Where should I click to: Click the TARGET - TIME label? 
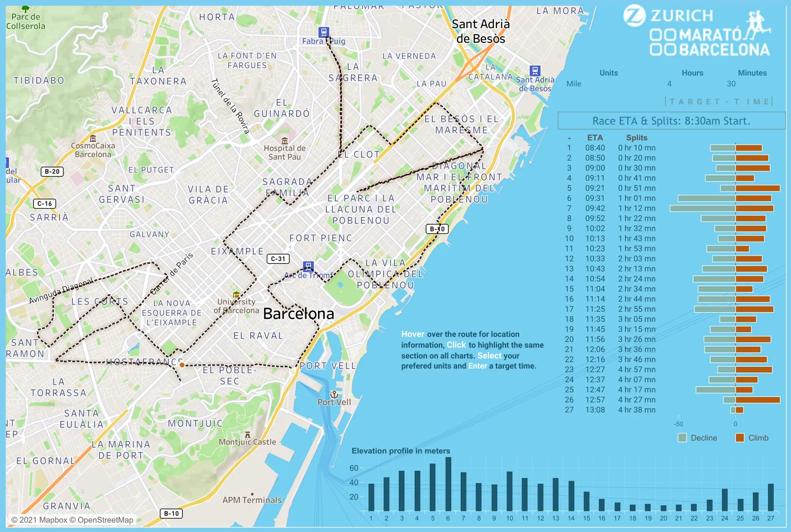pyautogui.click(x=719, y=101)
